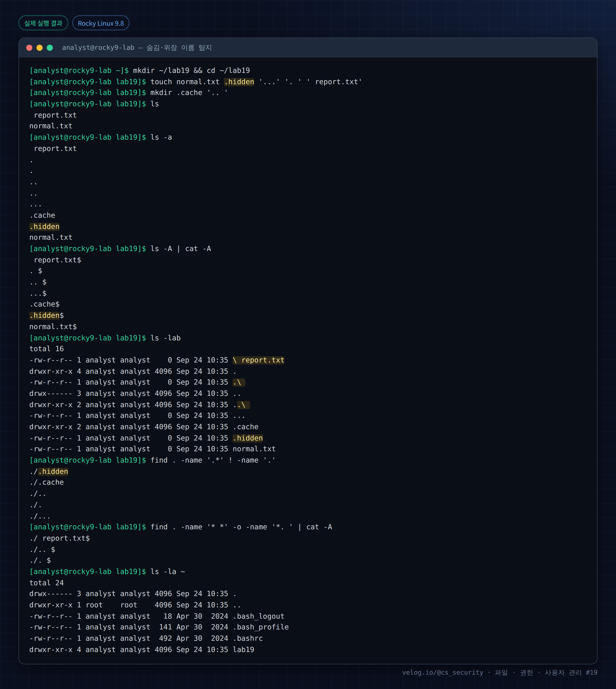The height and width of the screenshot is (689, 616).
Task: Select the '실제 실행 결과' badge
Action: pos(43,23)
